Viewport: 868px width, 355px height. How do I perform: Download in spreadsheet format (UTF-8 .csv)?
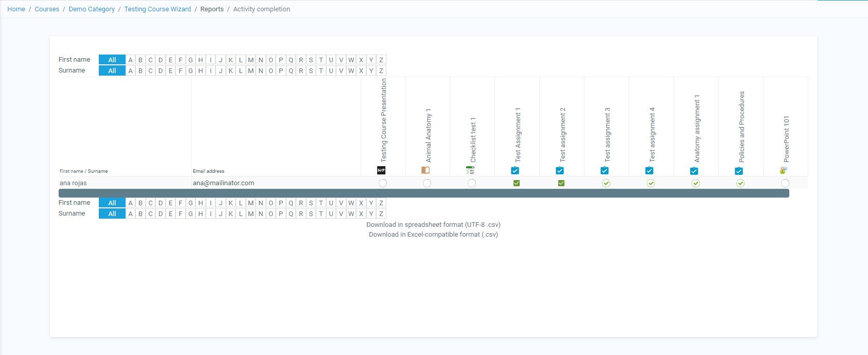(433, 225)
